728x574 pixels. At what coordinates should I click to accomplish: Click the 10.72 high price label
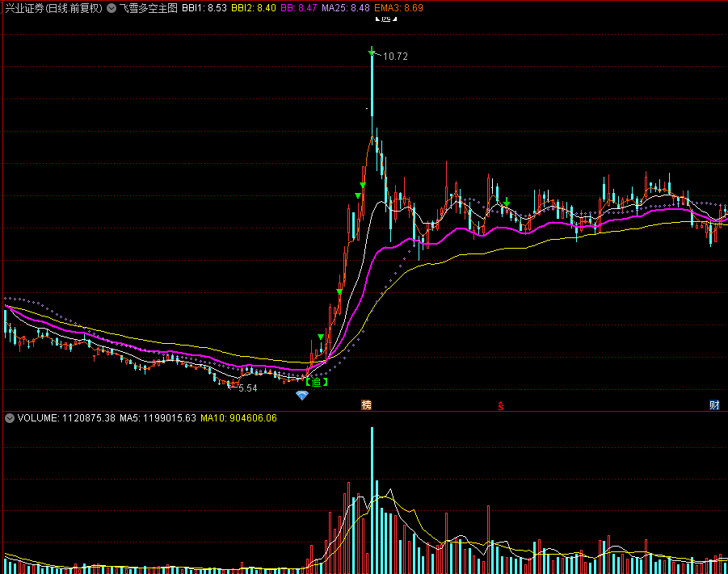click(395, 57)
